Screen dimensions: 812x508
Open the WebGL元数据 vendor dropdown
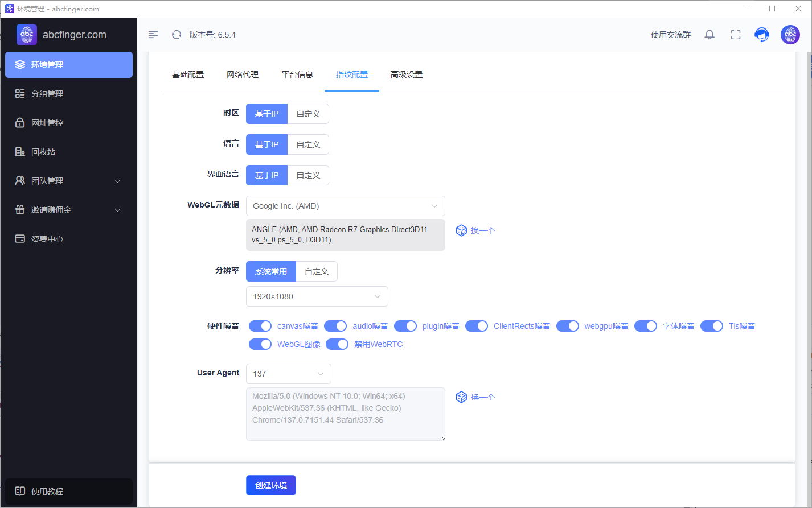pos(345,206)
